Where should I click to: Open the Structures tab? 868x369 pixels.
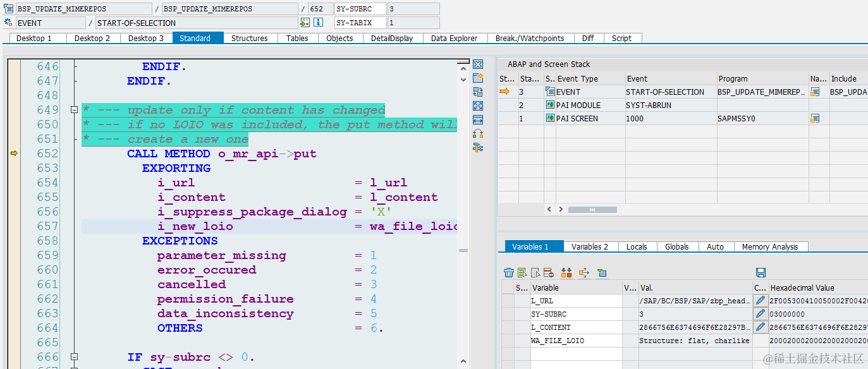(x=250, y=38)
